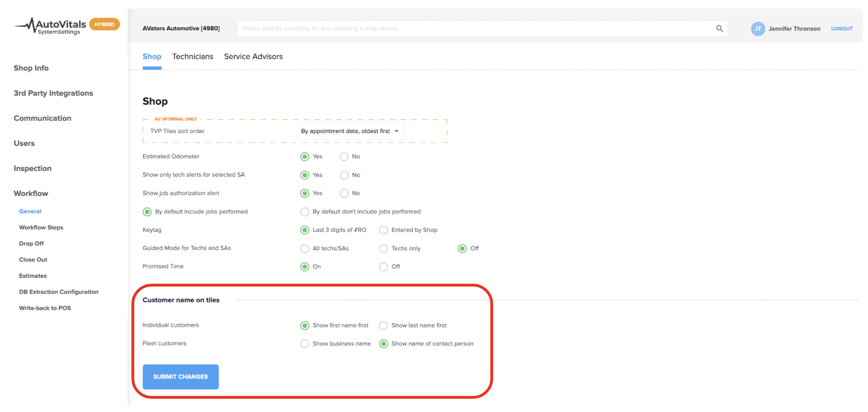Click the Jennifer Thronson user name
The image size is (868, 412).
pos(794,29)
